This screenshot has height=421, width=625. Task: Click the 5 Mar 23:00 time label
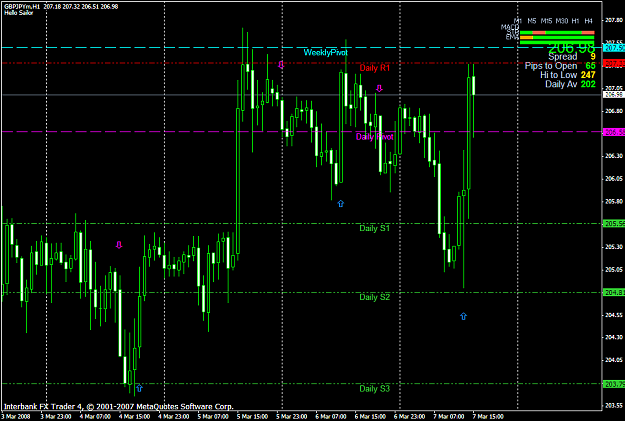(x=292, y=417)
